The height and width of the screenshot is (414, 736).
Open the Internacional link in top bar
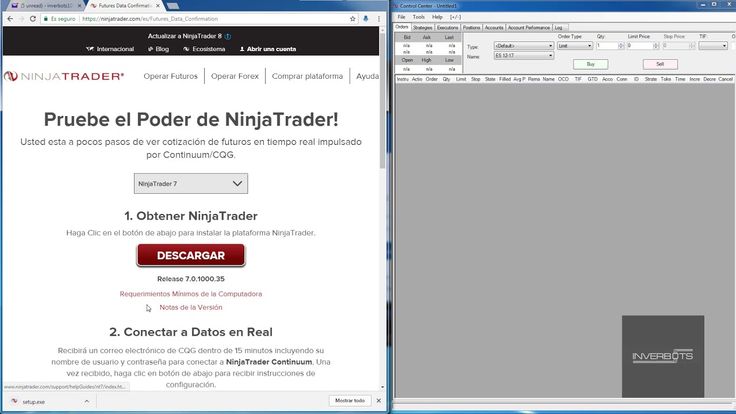click(110, 49)
